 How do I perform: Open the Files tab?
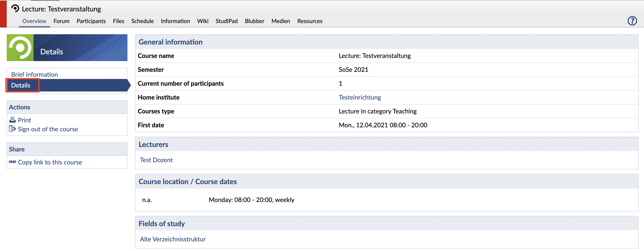pyautogui.click(x=119, y=21)
